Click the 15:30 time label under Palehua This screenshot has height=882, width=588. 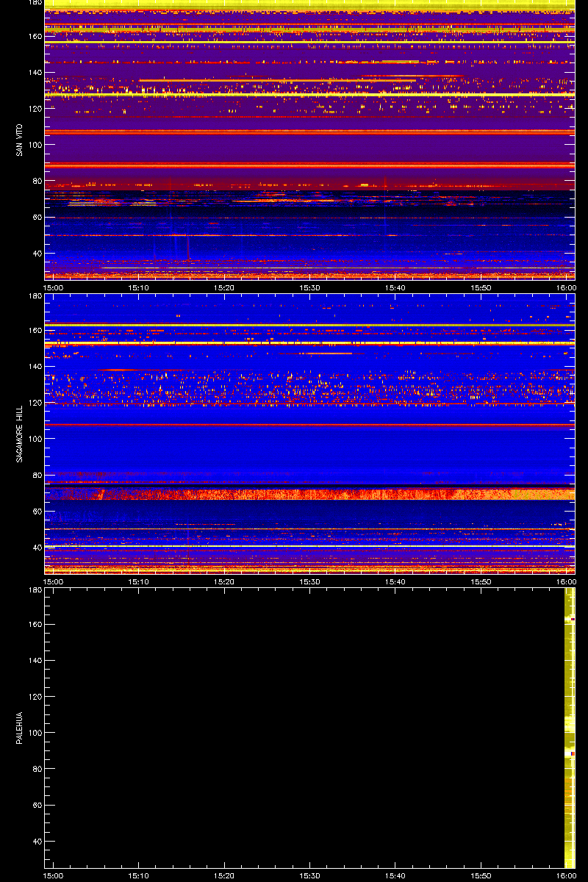tap(310, 876)
